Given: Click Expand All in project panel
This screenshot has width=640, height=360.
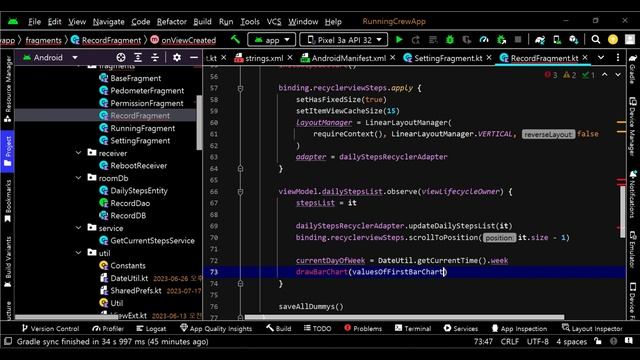Looking at the screenshot, I should click(x=138, y=58).
